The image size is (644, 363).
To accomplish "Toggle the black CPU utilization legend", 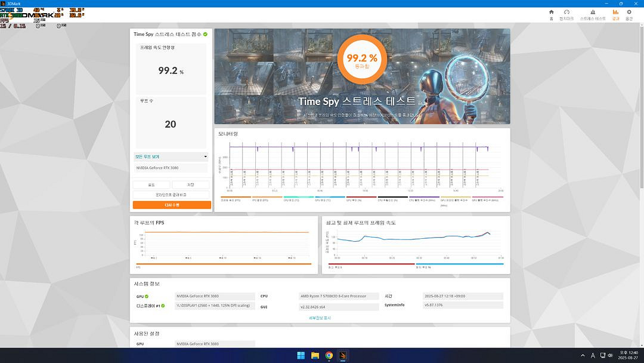I will coord(393,199).
